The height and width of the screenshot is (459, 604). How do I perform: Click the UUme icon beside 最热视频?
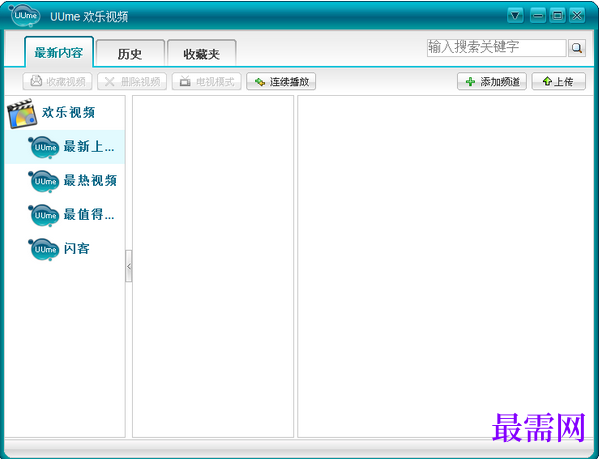(x=44, y=181)
